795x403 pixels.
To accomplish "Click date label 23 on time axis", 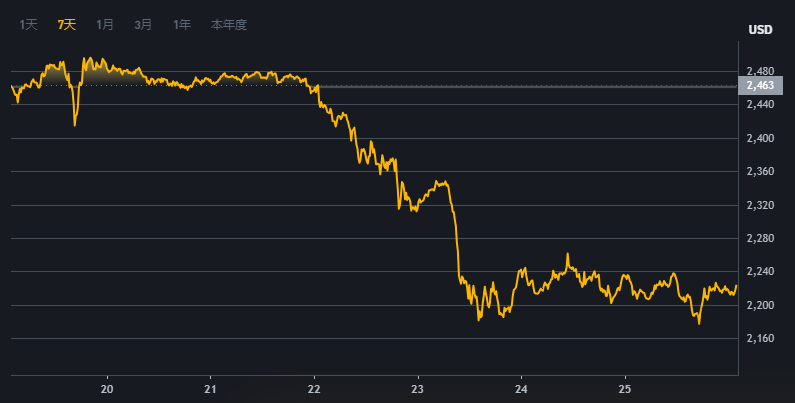I will coord(418,389).
